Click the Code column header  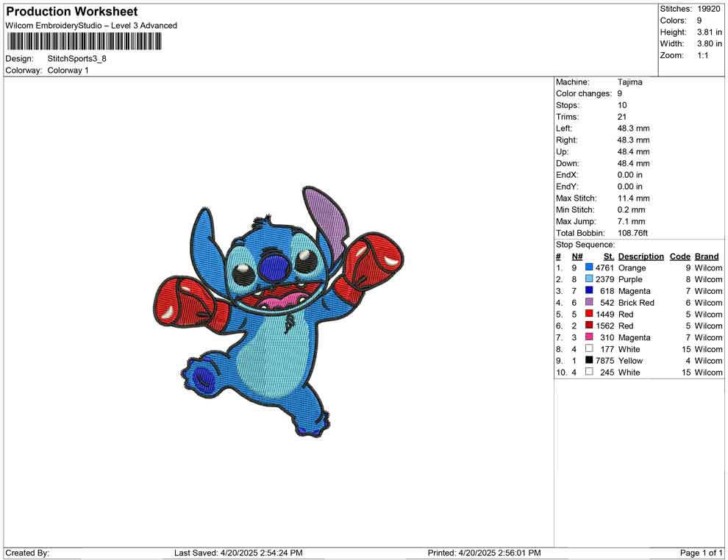(x=679, y=256)
